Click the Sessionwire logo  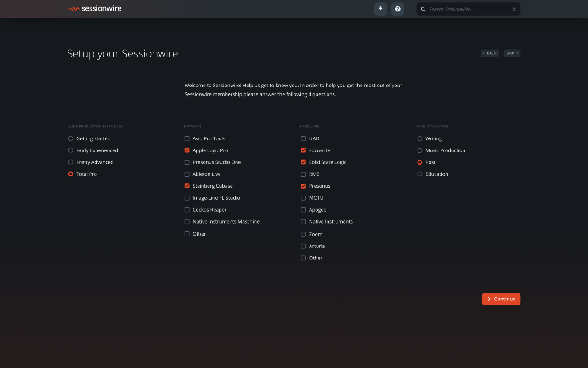coord(95,9)
